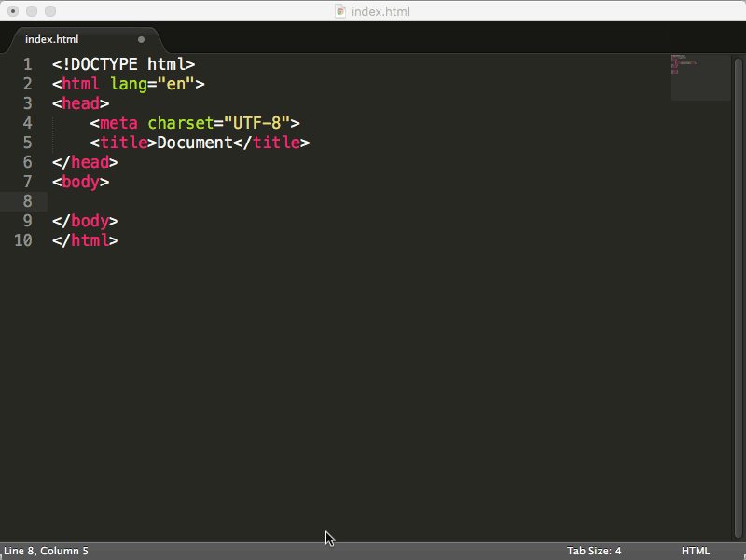This screenshot has height=560, width=746.
Task: Place the cursor inside the <title>Document</title> text
Action: pyautogui.click(x=195, y=142)
